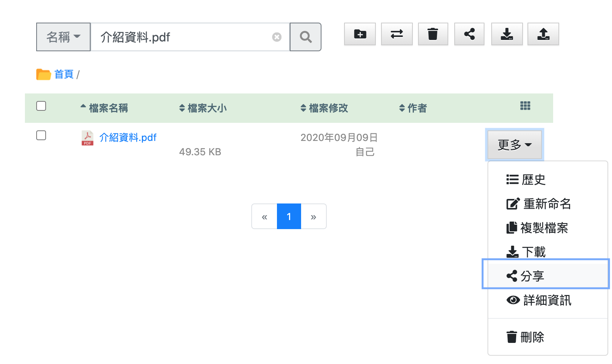
Task: Click the trash icon in top toolbar
Action: coord(433,34)
